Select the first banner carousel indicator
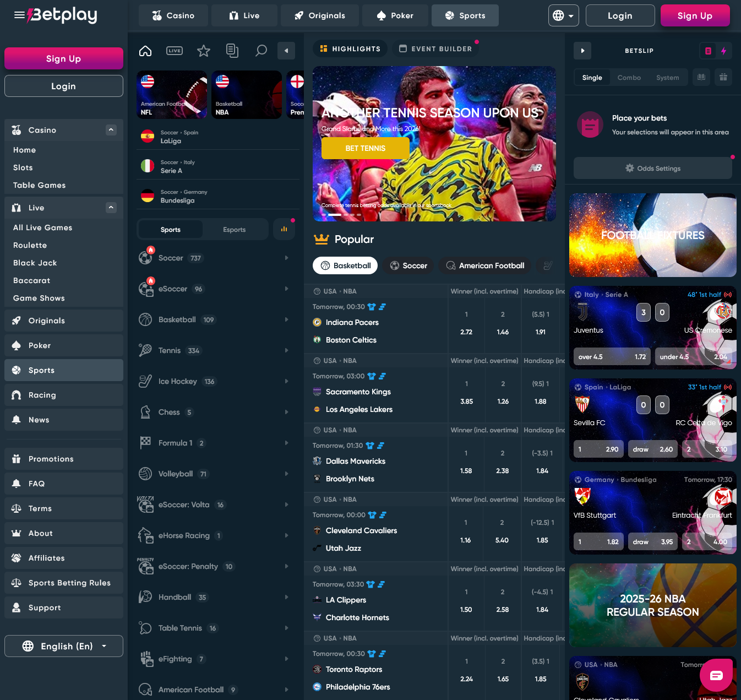 coord(324,214)
